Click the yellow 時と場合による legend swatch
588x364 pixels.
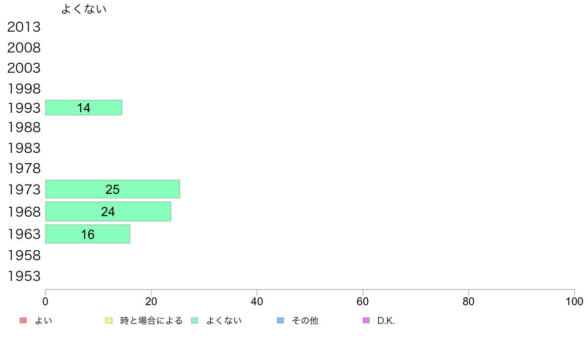(x=109, y=320)
